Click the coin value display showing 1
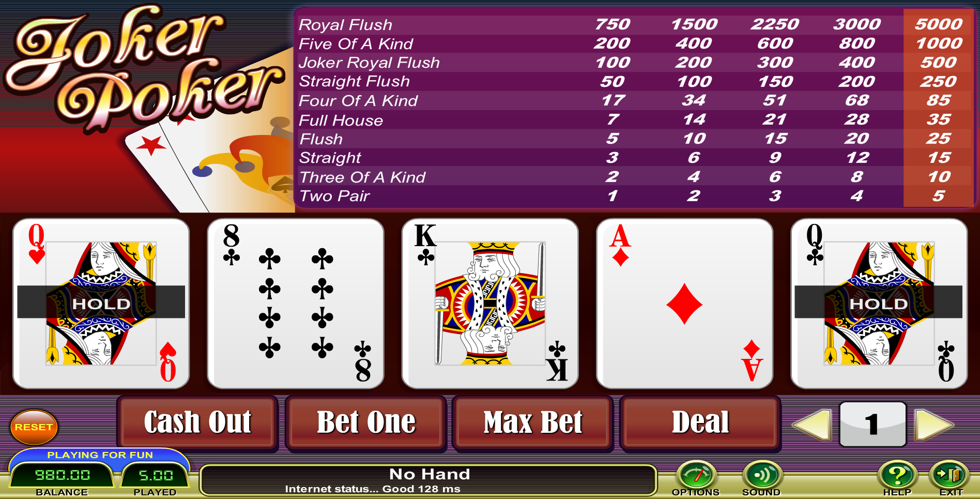Viewport: 980px width, 499px height. click(872, 424)
